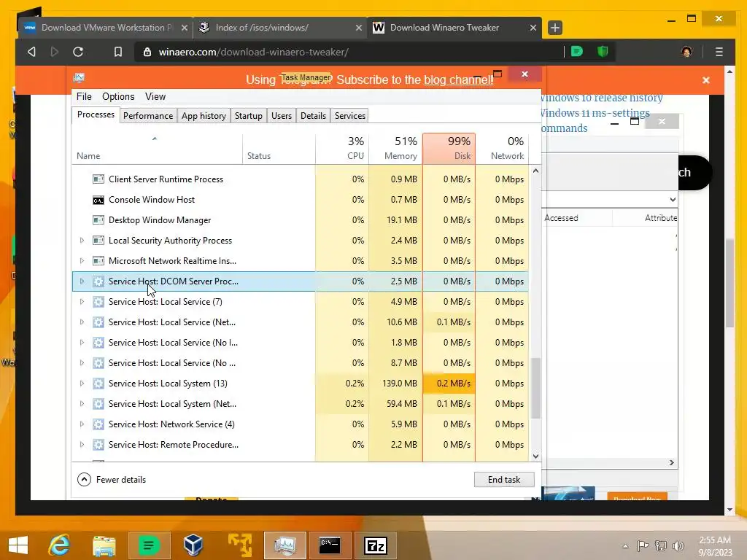747x560 pixels.
Task: Dismiss the orange Telegram banner
Action: pyautogui.click(x=706, y=80)
